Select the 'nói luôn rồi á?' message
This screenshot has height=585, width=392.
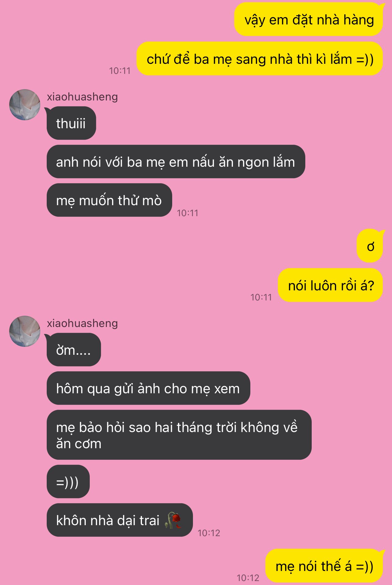[330, 285]
